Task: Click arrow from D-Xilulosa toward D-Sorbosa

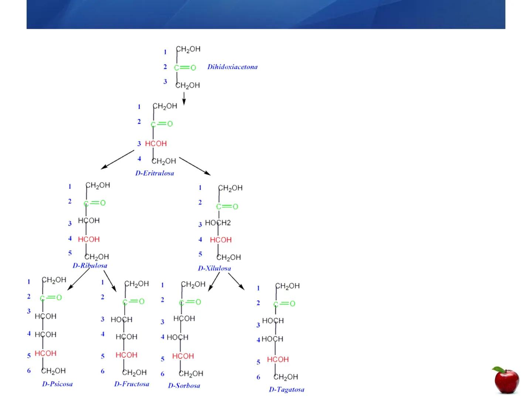Action: (x=214, y=282)
